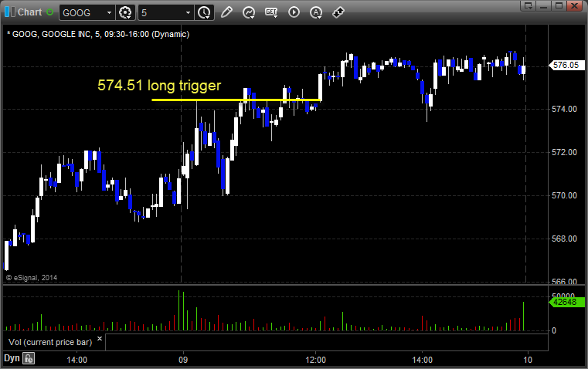Click the arrows trade tool icon
This screenshot has height=369, width=588.
(338, 12)
